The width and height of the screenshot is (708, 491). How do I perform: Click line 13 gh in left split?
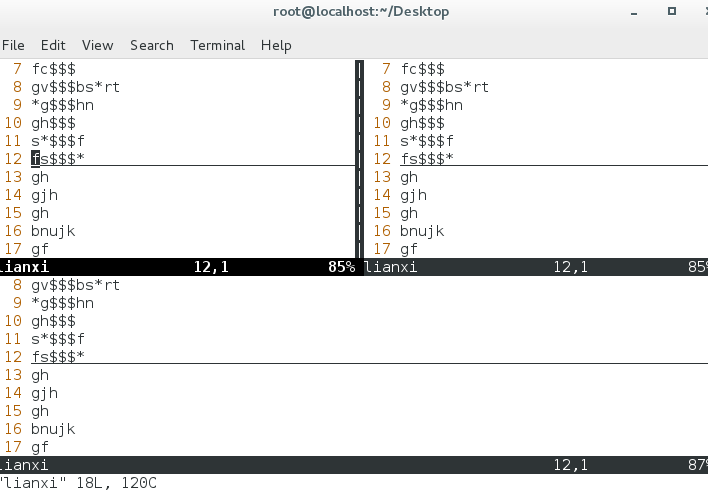tap(40, 177)
